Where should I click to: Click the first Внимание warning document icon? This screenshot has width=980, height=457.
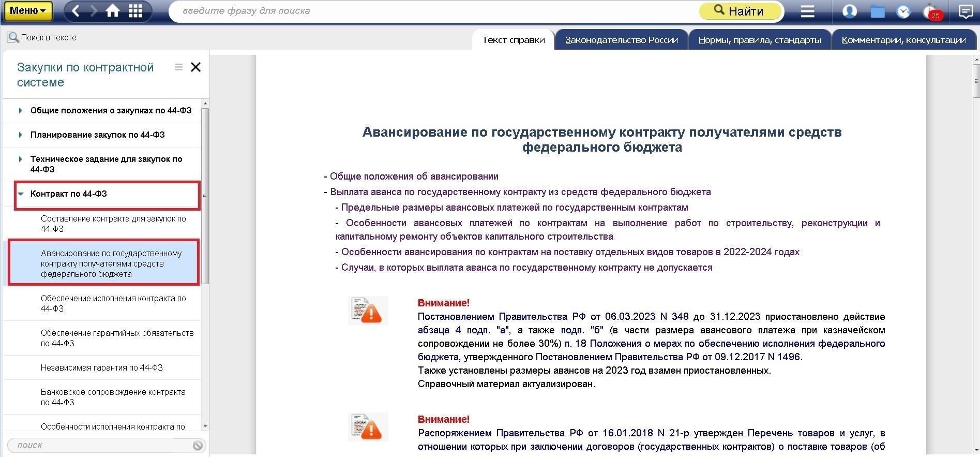click(368, 311)
